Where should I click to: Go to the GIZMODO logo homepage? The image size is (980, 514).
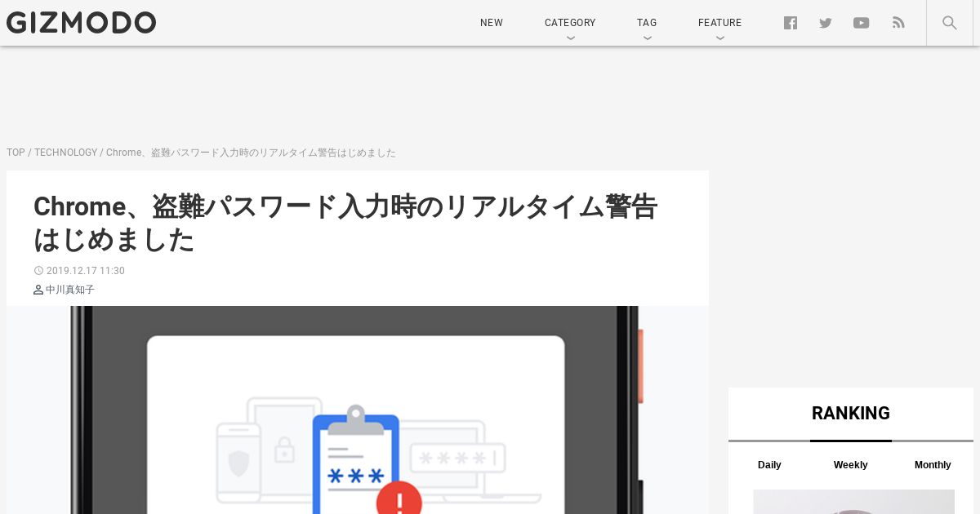(81, 23)
